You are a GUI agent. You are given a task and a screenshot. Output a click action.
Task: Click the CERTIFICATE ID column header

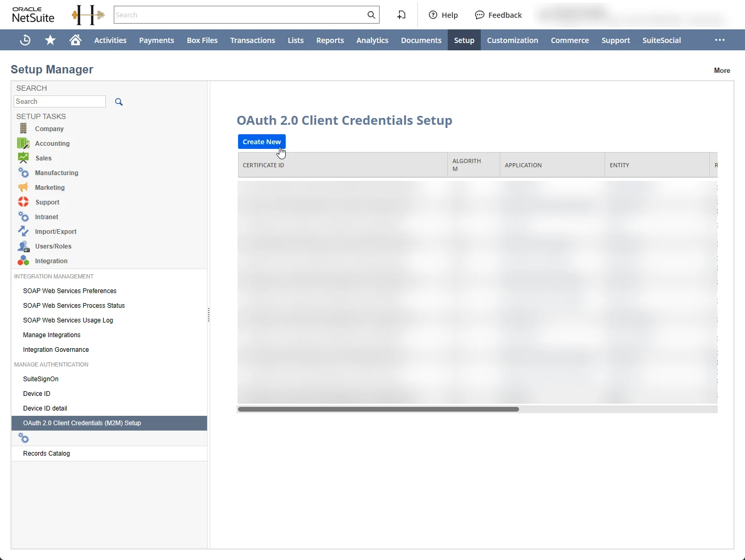click(x=342, y=165)
